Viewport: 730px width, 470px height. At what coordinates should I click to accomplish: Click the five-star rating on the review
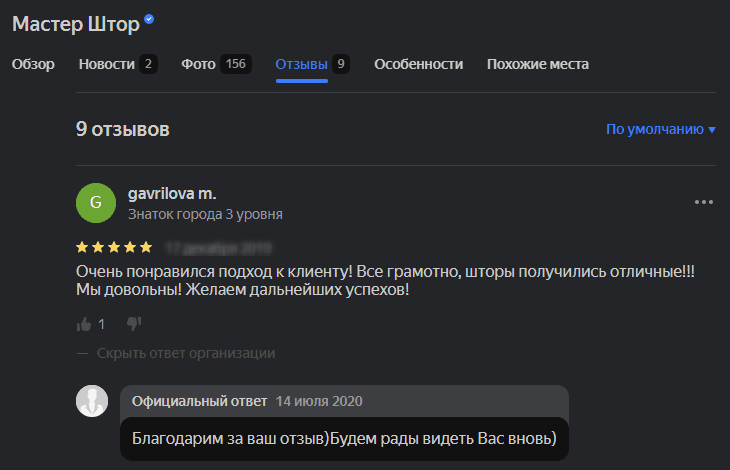(114, 247)
